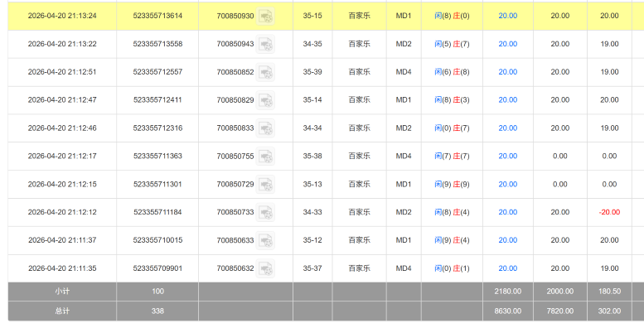
Task: Select order number 523355713558
Action: click(x=157, y=44)
